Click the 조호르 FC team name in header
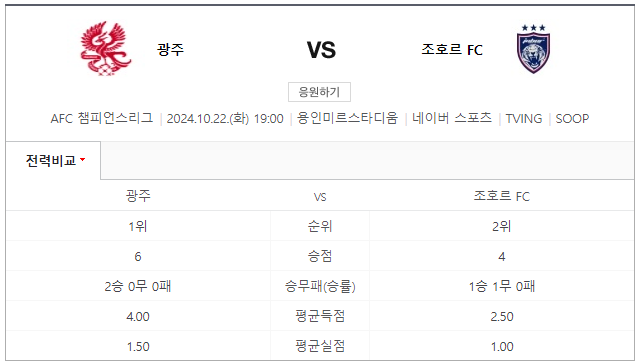This screenshot has width=640, height=364. (452, 50)
